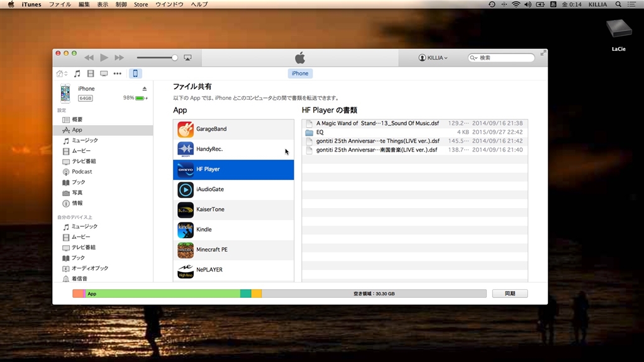
Task: Open 情報 info settings
Action: (x=103, y=203)
